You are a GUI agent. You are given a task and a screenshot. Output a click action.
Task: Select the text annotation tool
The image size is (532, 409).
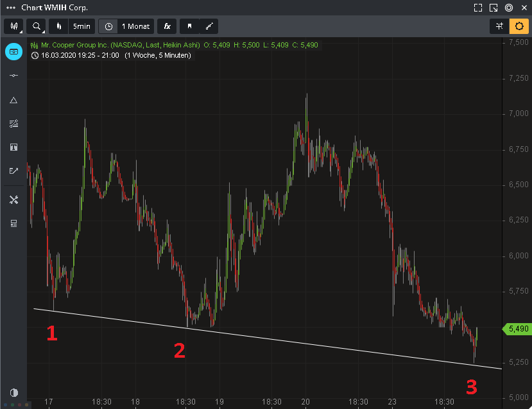coord(13,147)
